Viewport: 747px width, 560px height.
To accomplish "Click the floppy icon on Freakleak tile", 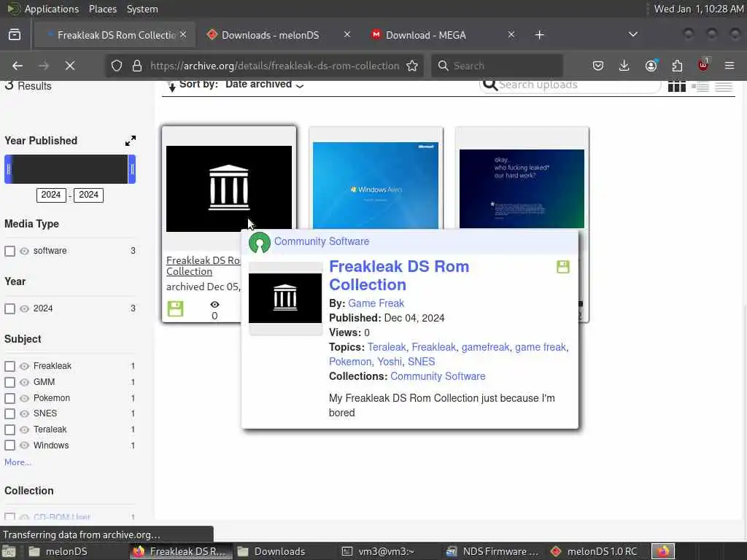I will click(175, 308).
